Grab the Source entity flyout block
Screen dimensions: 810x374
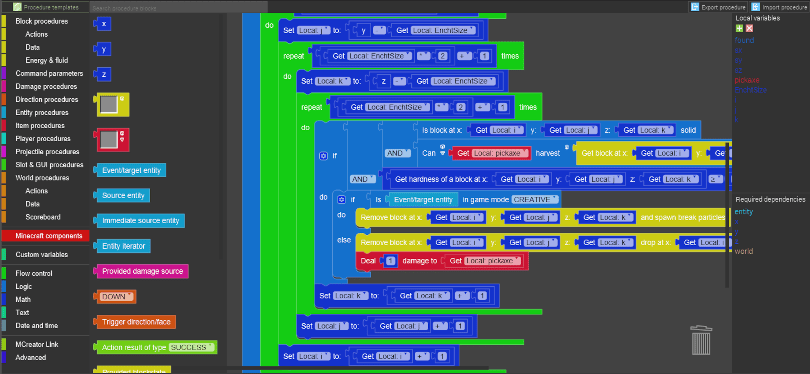(122, 195)
